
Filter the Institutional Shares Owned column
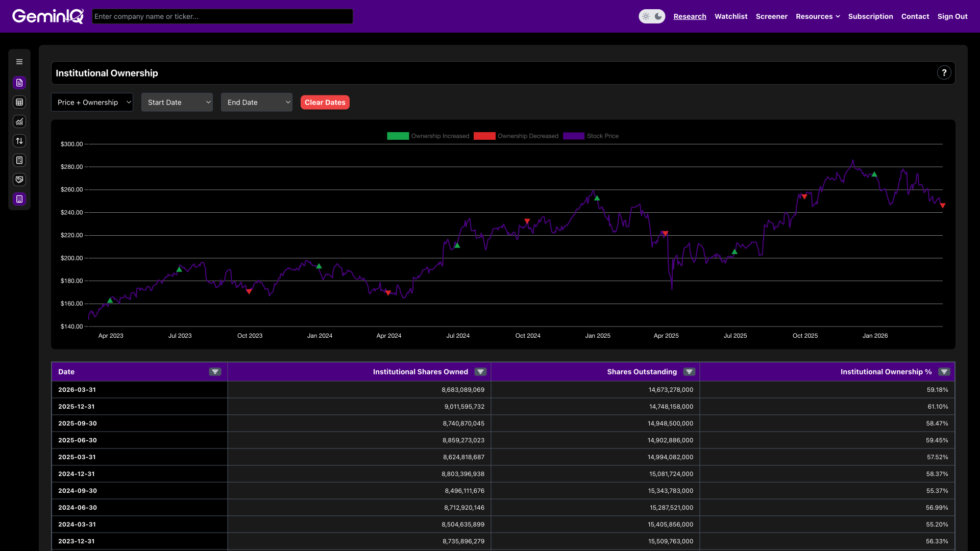coord(480,372)
